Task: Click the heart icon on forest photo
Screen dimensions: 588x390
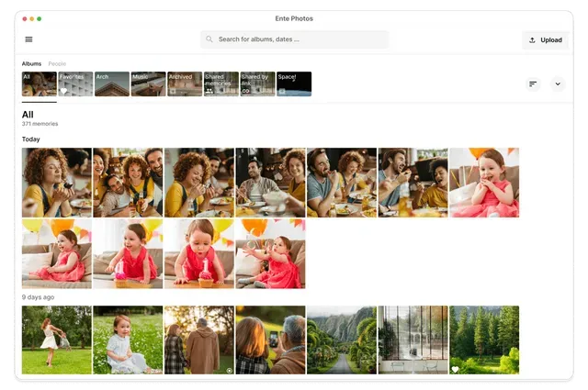Action: 455,369
